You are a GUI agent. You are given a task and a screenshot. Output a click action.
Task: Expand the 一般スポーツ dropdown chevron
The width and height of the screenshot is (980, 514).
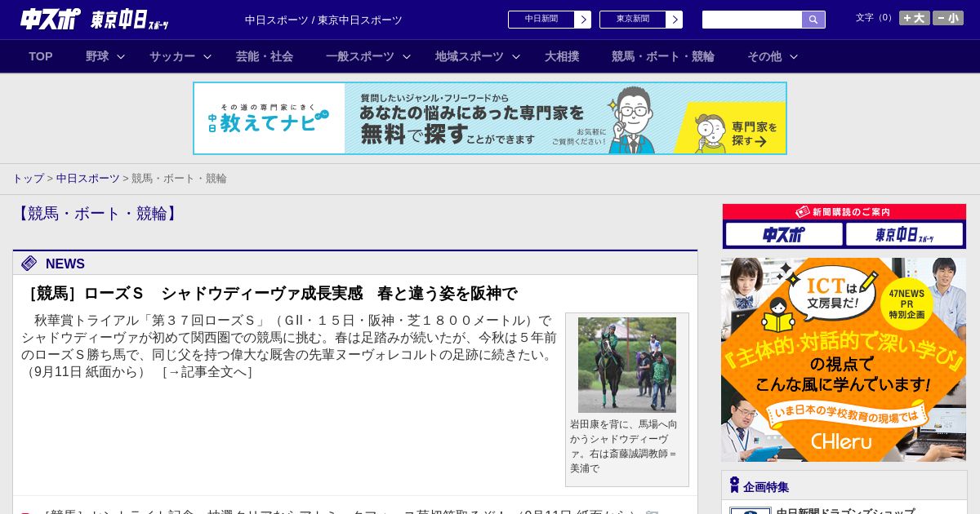[407, 56]
